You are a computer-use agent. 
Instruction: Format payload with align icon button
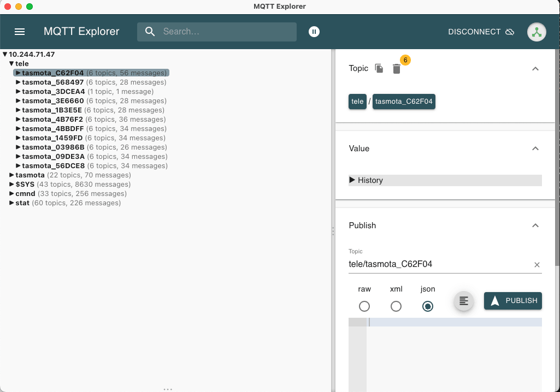tap(464, 301)
